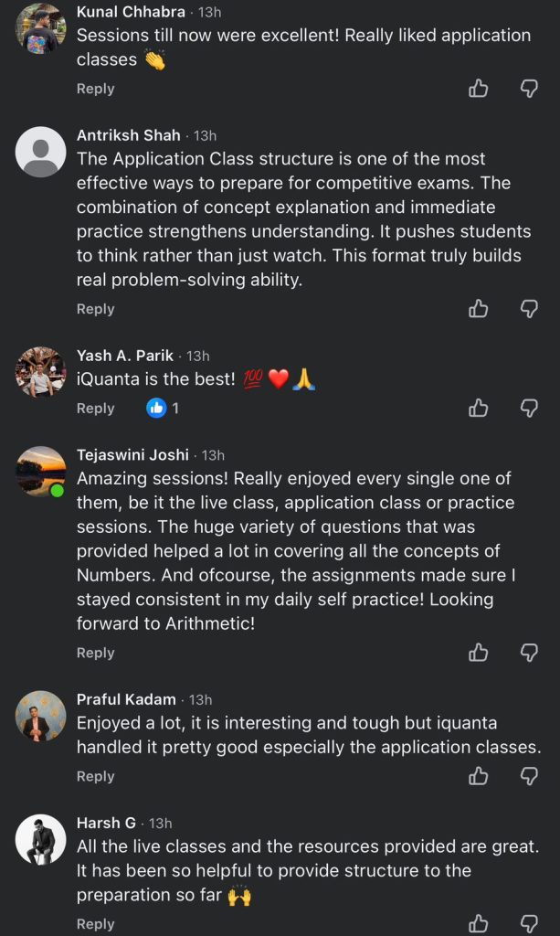
Task: Like Yash A. Parik's comment
Action: (478, 408)
